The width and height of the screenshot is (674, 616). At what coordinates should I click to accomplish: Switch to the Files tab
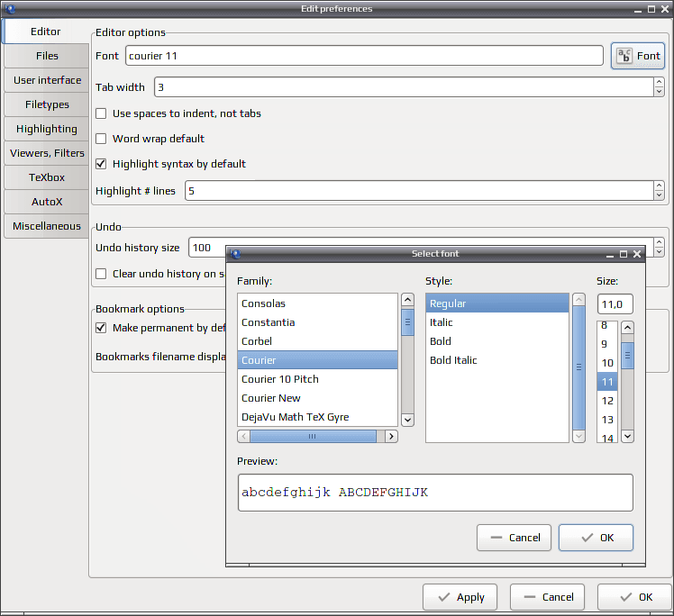(x=47, y=56)
